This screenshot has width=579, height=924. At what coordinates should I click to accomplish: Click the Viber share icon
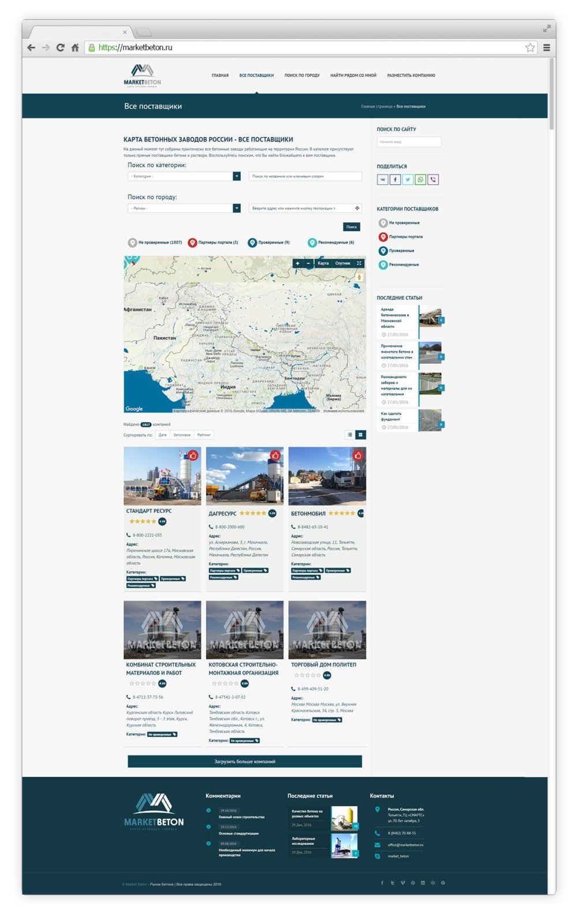point(434,180)
